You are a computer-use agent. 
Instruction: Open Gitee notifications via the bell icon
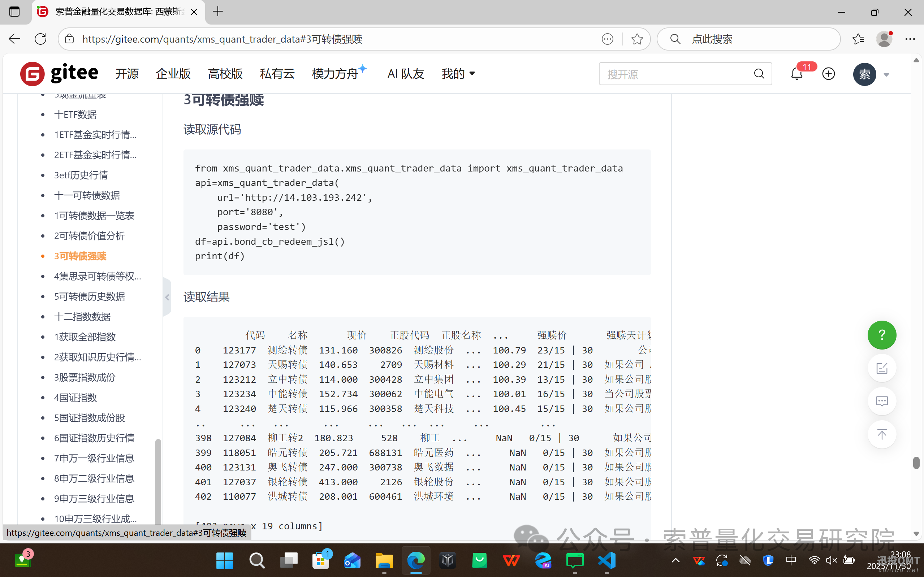click(796, 74)
